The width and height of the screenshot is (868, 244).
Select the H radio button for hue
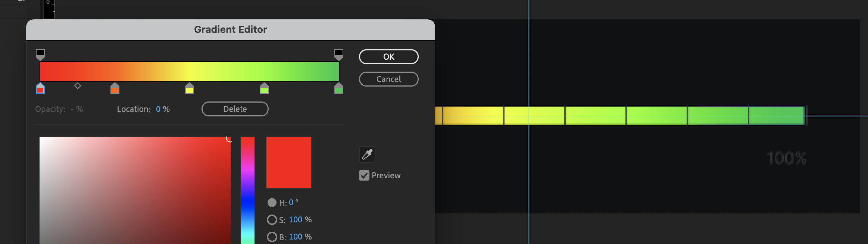[272, 202]
